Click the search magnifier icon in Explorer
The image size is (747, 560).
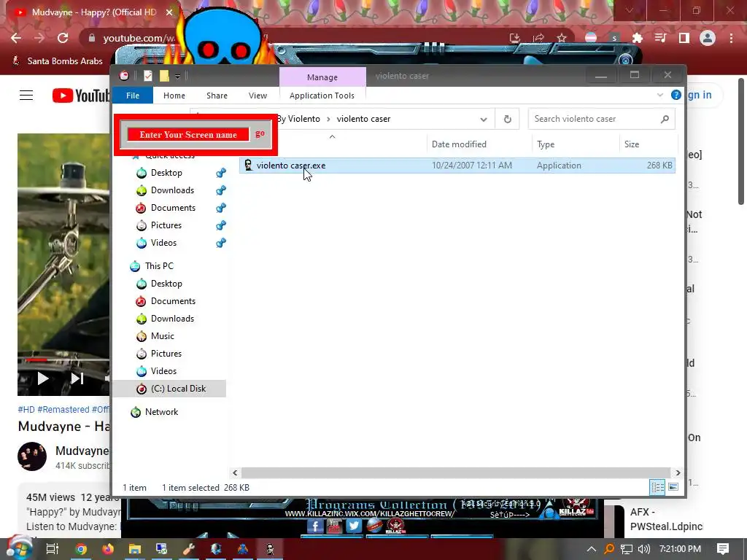pyautogui.click(x=665, y=119)
